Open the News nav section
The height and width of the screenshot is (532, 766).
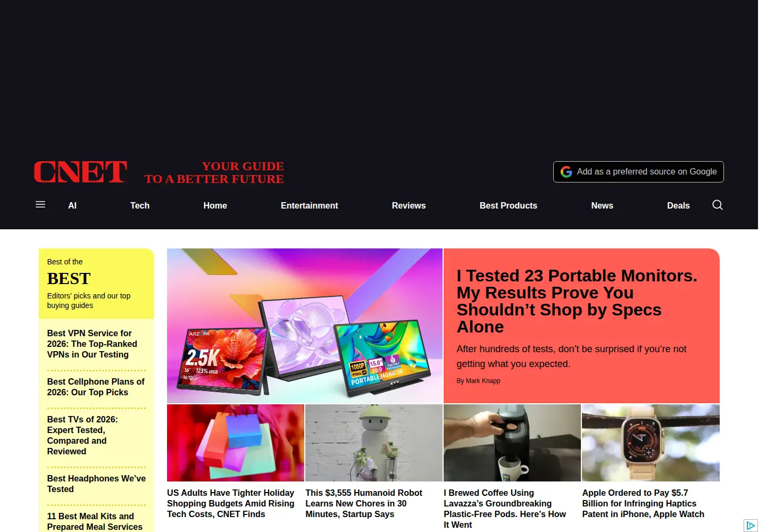602,205
